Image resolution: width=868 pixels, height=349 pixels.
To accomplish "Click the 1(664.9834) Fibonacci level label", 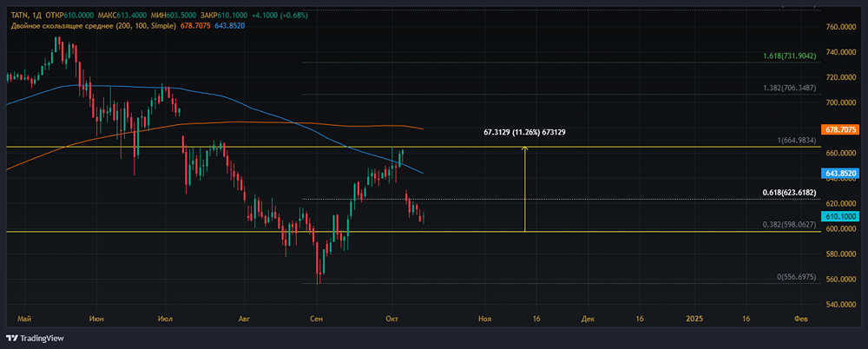I will coord(797,141).
